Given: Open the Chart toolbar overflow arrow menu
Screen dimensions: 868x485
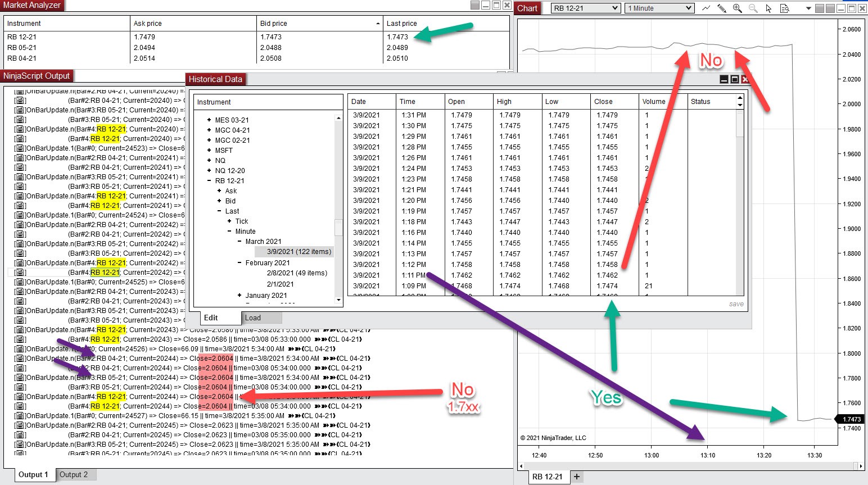Looking at the screenshot, I should pyautogui.click(x=808, y=8).
